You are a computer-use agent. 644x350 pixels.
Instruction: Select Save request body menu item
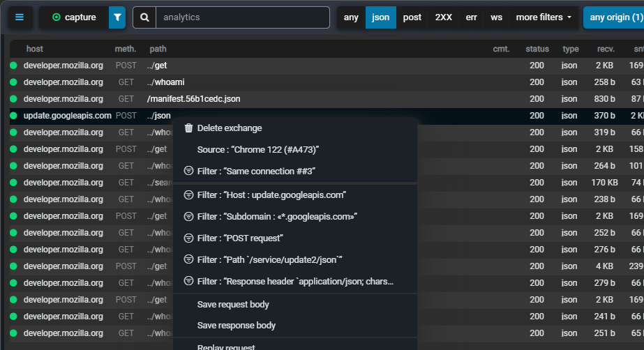tap(233, 305)
